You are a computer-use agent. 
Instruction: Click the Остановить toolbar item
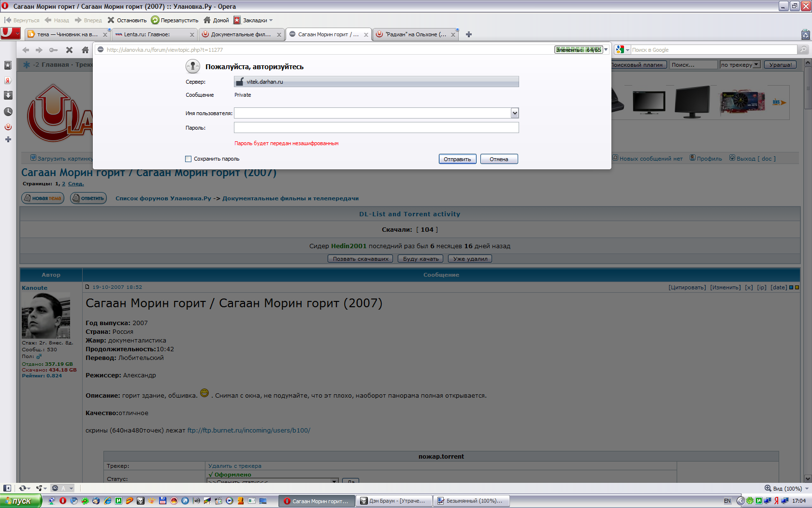point(127,20)
